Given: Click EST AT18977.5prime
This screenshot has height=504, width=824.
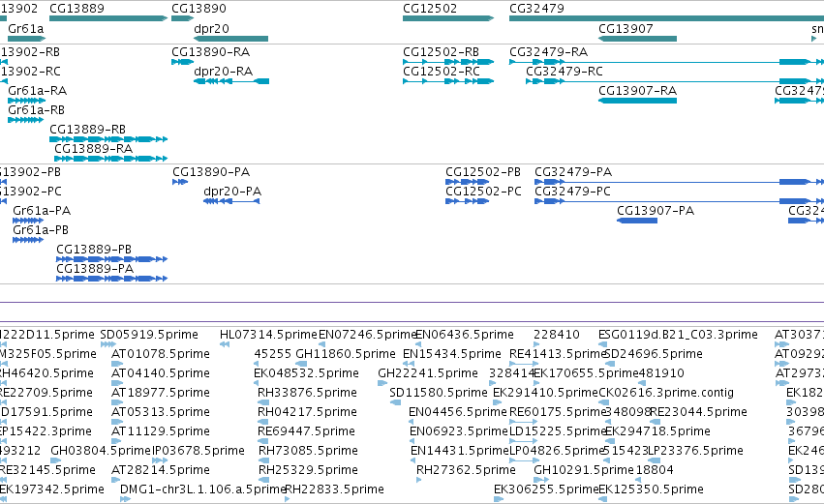Looking at the screenshot, I should coord(161,393).
